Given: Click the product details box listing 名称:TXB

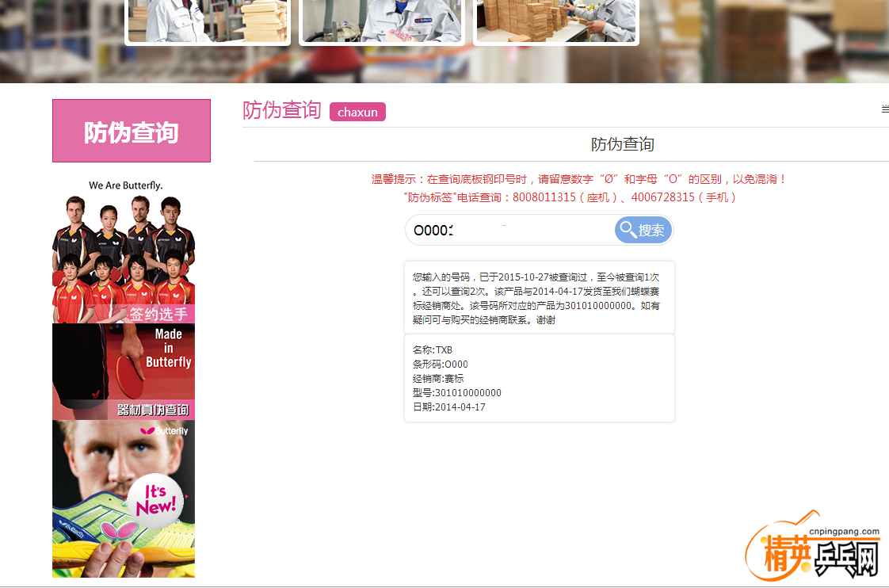Looking at the screenshot, I should [x=539, y=379].
